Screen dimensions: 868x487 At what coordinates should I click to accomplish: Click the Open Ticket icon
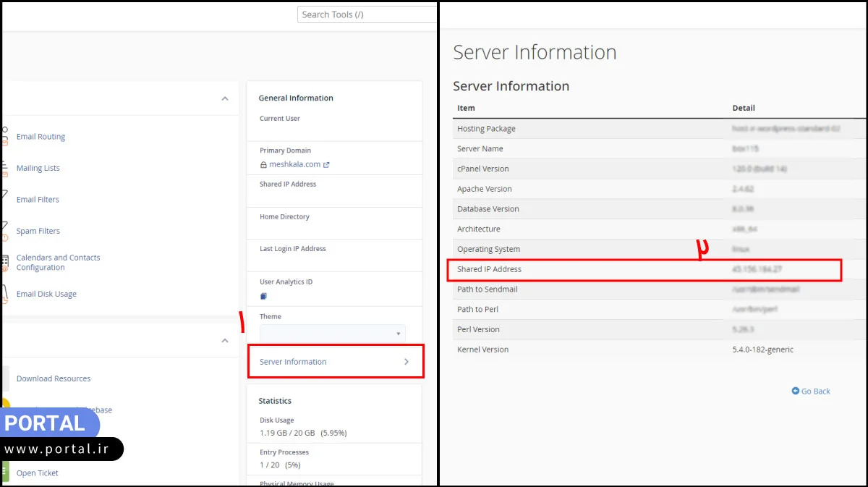pos(4,473)
